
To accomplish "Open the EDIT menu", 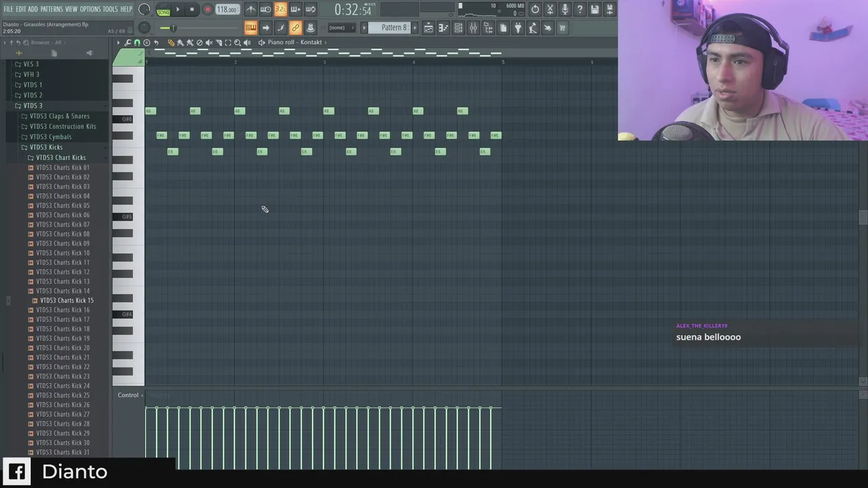I will point(21,9).
